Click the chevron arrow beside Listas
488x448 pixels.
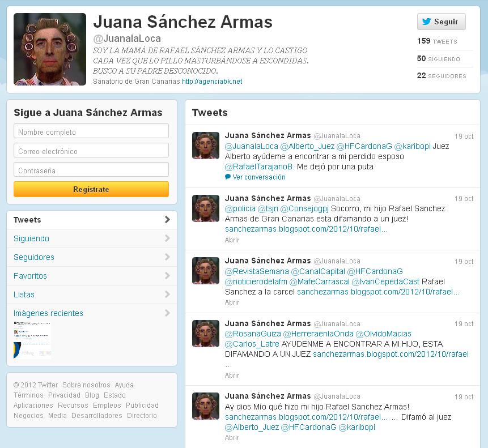click(167, 294)
